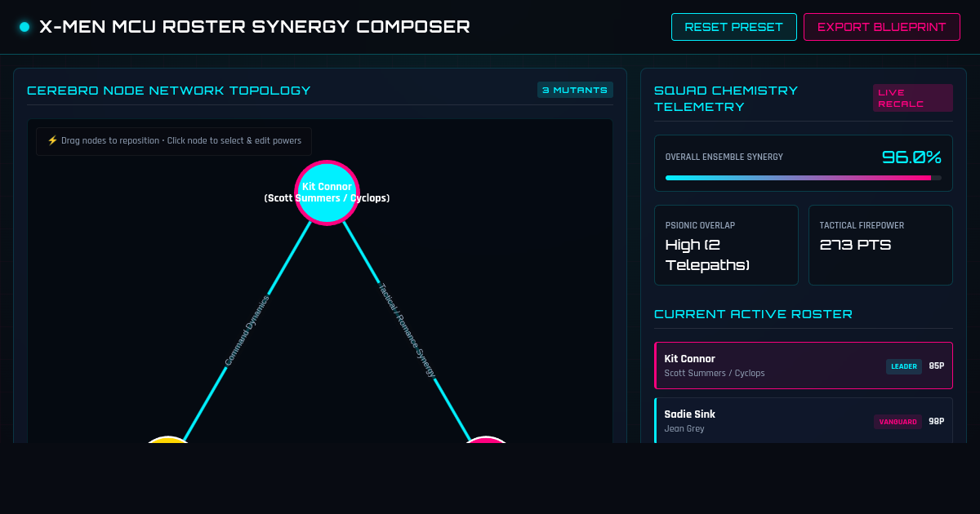Click the 85P points value
The image size is (980, 514).
pos(936,366)
